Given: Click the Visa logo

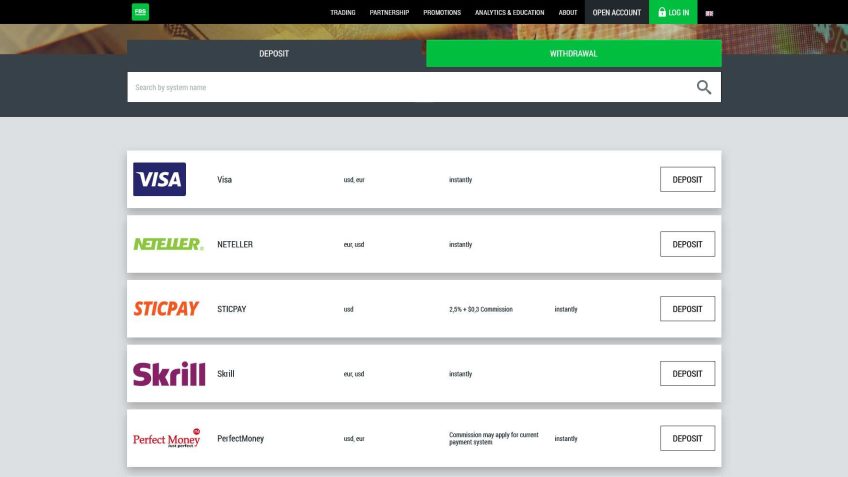Looking at the screenshot, I should (159, 180).
